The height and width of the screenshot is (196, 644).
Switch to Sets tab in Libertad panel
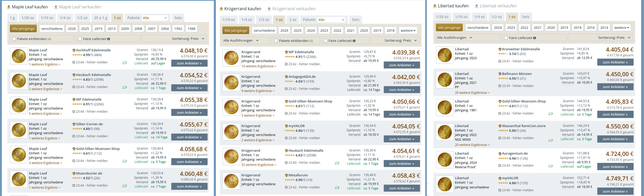pos(526,17)
